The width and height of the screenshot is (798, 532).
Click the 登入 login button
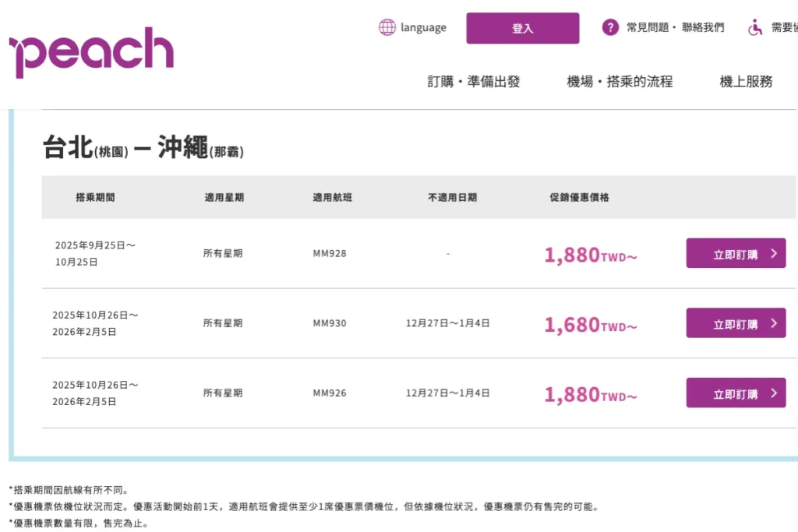[x=523, y=28]
